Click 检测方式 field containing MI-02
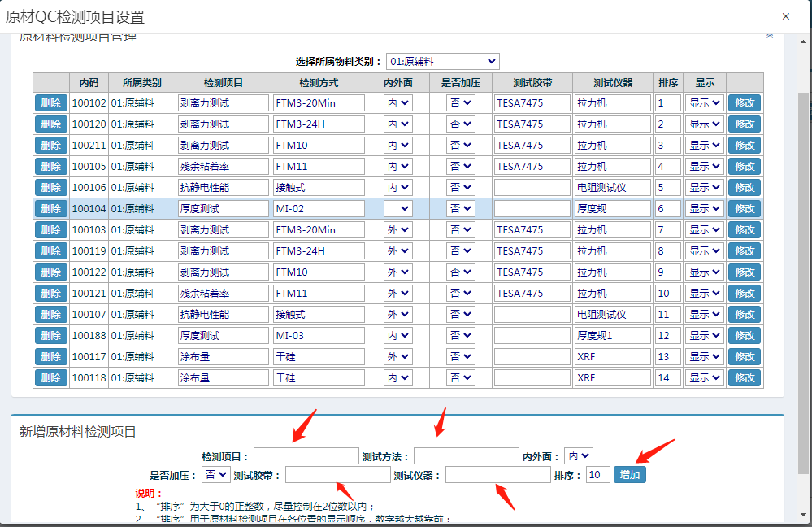 pos(319,209)
